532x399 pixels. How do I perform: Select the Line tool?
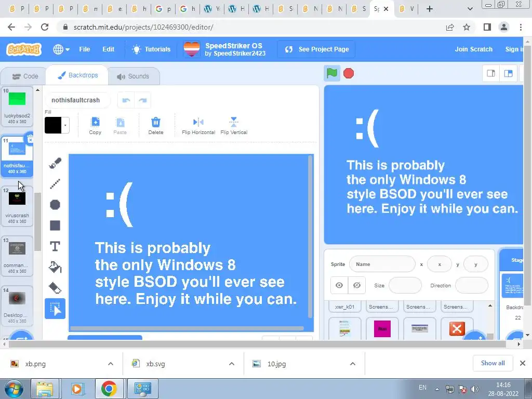pyautogui.click(x=55, y=184)
